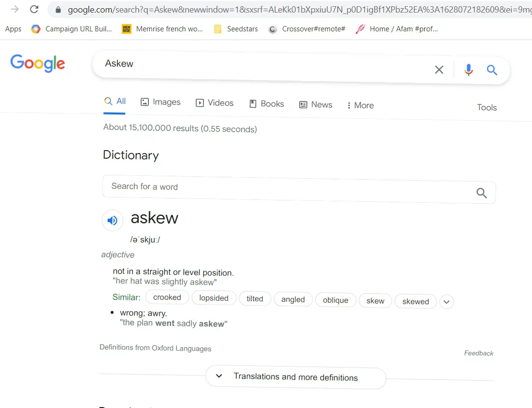Click the blue search magnifier button
Viewport: 532px width, 408px height.
tap(492, 70)
